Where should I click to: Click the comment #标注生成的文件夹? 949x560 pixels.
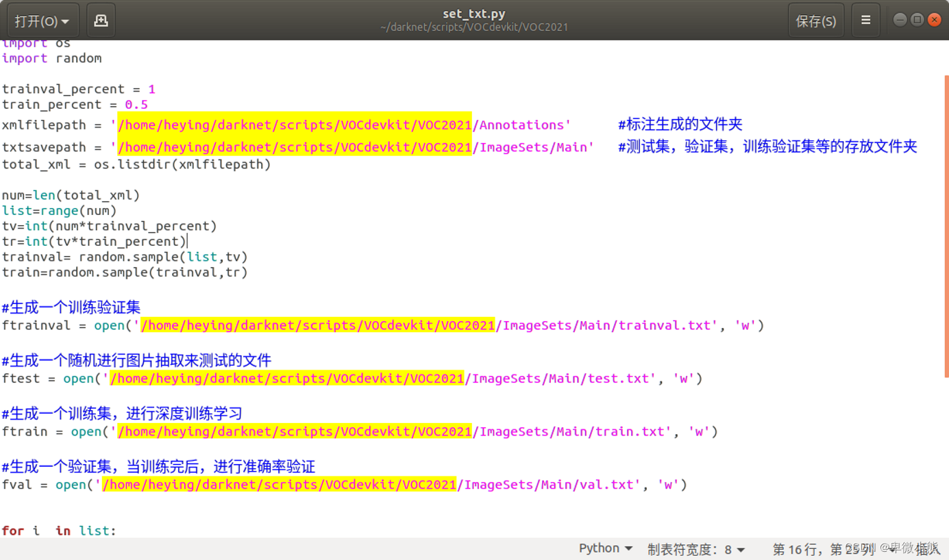coord(680,125)
